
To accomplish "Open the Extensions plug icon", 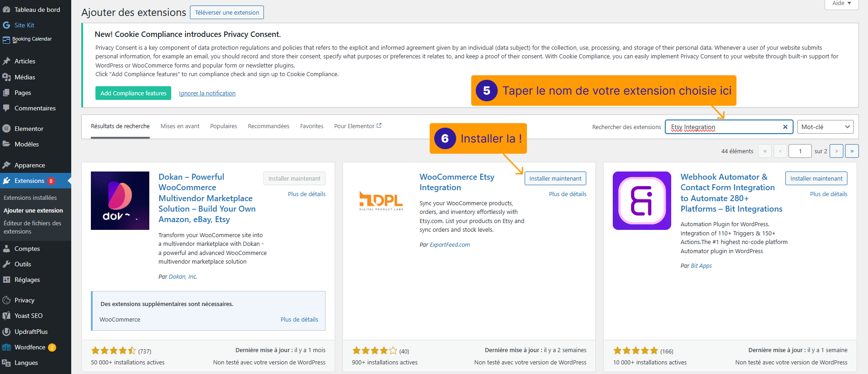I will click(6, 181).
